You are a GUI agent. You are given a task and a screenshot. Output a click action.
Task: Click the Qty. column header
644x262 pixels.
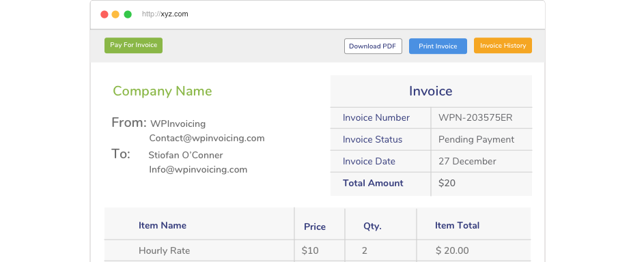[372, 226]
